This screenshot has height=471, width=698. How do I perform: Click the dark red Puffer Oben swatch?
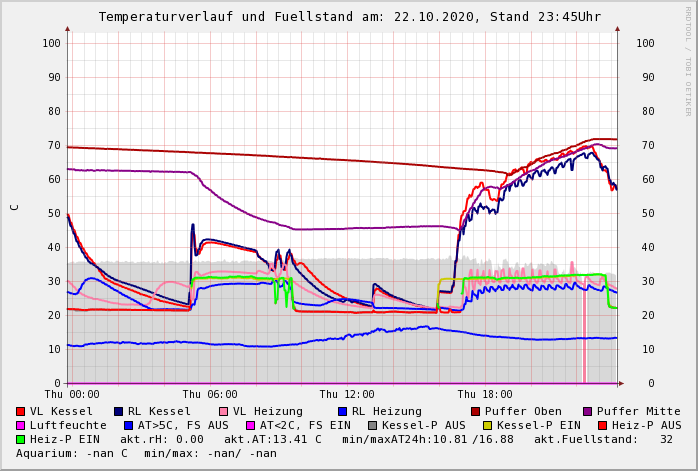(x=476, y=411)
